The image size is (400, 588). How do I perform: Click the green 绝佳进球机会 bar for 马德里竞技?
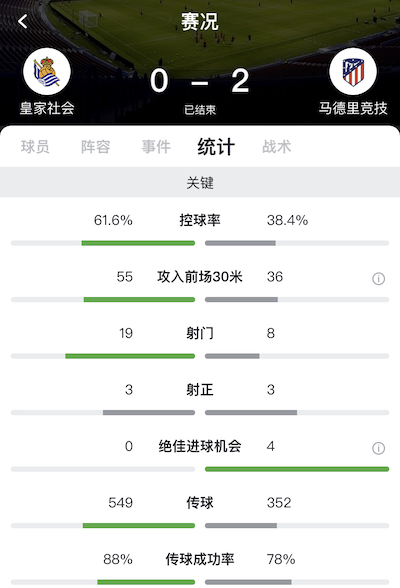click(297, 469)
